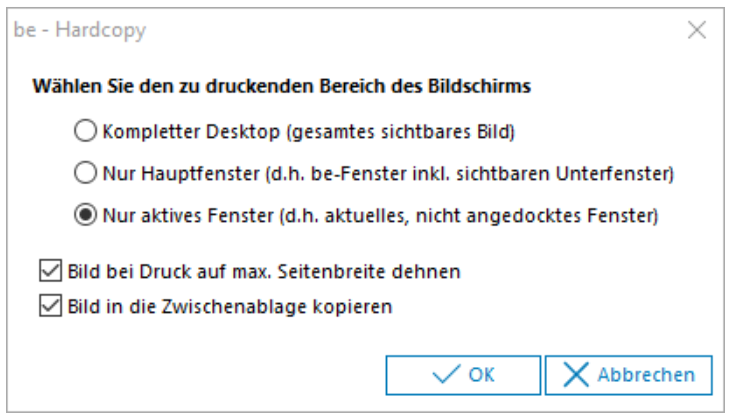Uncheck Bild bei Druck auf max. Seitenbreite dehnen

pos(48,269)
